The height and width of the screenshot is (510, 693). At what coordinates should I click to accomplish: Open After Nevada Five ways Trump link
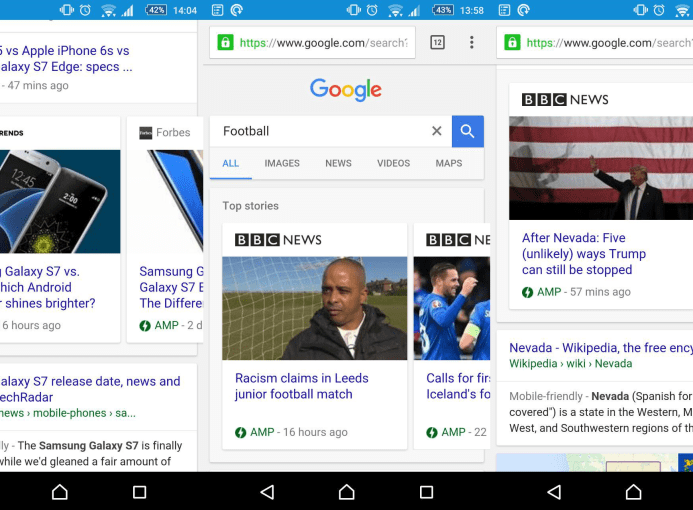[584, 254]
